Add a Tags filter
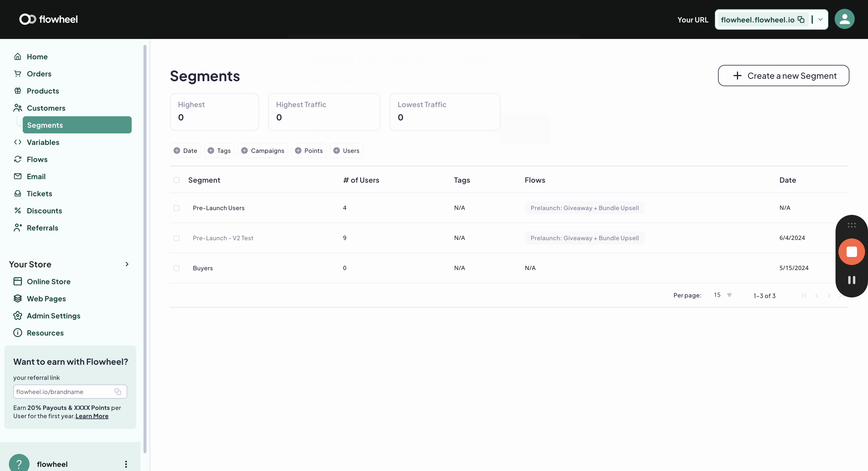This screenshot has height=471, width=868. coord(219,151)
